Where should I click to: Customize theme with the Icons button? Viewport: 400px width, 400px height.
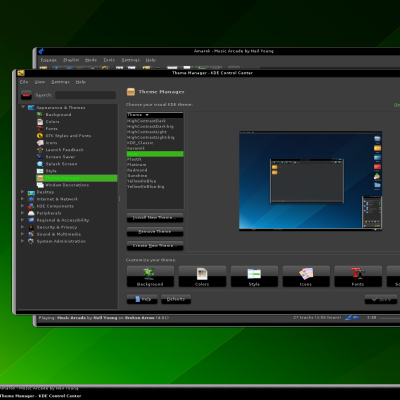[x=306, y=277]
